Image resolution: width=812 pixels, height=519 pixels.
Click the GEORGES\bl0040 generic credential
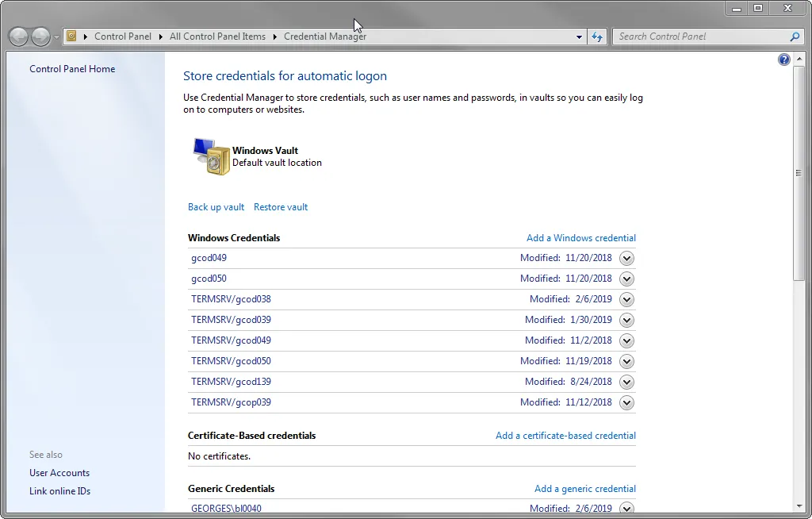[226, 508]
